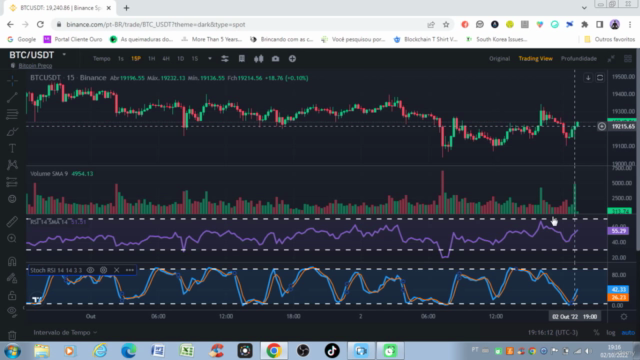Open Portal Cliente Ouro bookmark
Viewport: 640px width, 360px height.
tap(73, 39)
